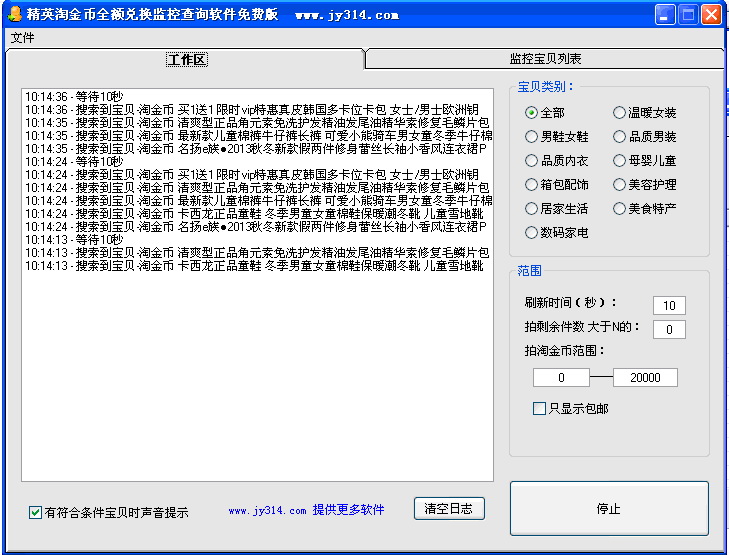Choose the 母婴儿童 radio button
This screenshot has height=555, width=729.
pyautogui.click(x=619, y=160)
